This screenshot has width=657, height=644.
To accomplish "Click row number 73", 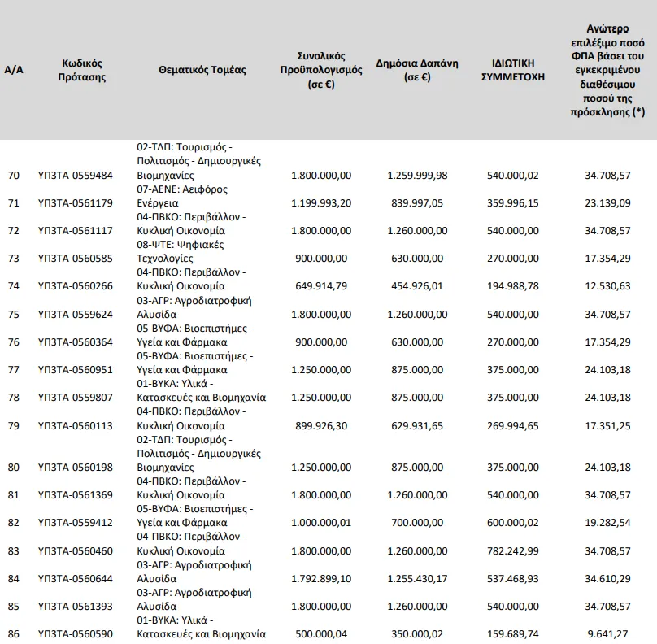I will click(13, 258).
